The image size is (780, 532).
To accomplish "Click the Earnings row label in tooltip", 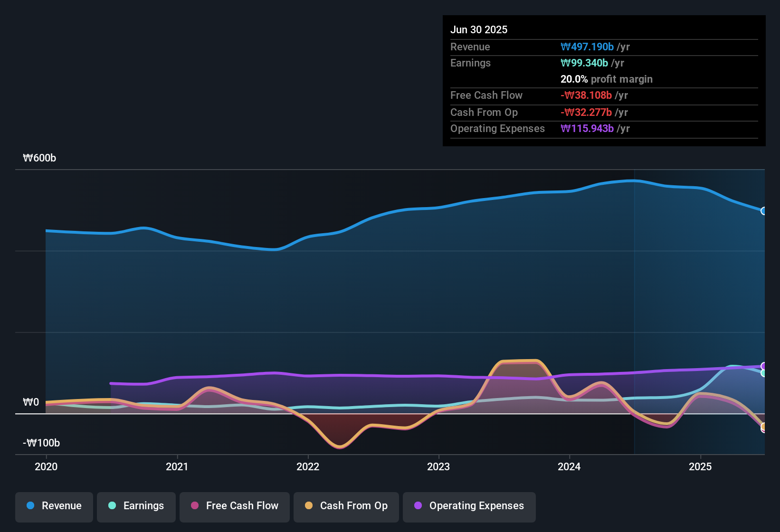I will click(x=470, y=63).
